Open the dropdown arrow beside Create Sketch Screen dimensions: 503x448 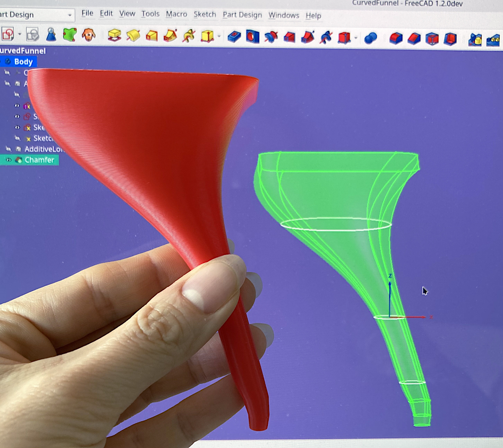pos(19,34)
